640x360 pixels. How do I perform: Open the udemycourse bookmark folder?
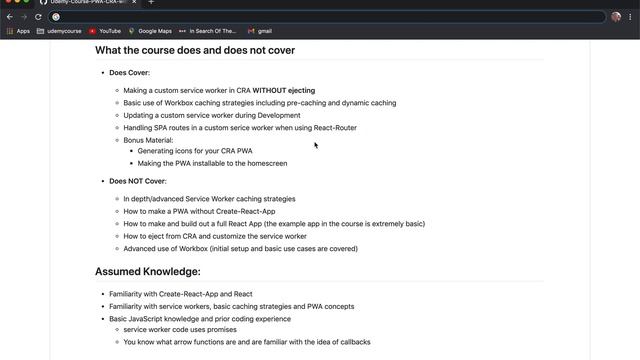(59, 31)
